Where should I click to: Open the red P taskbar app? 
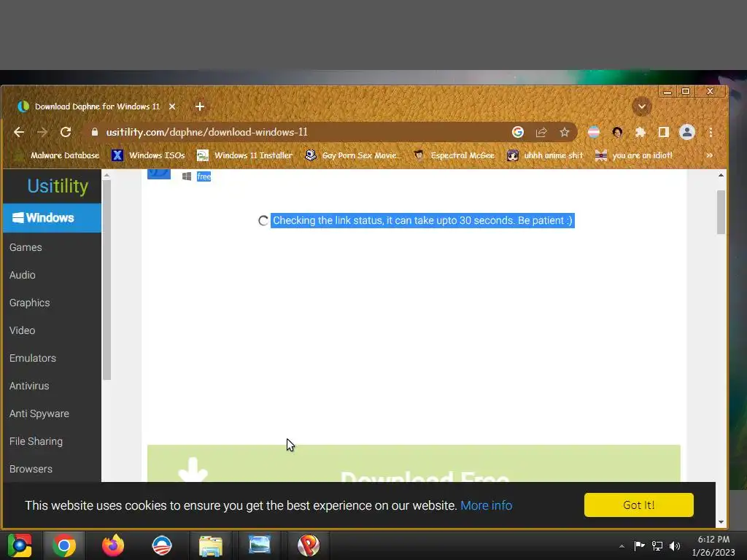click(x=309, y=545)
